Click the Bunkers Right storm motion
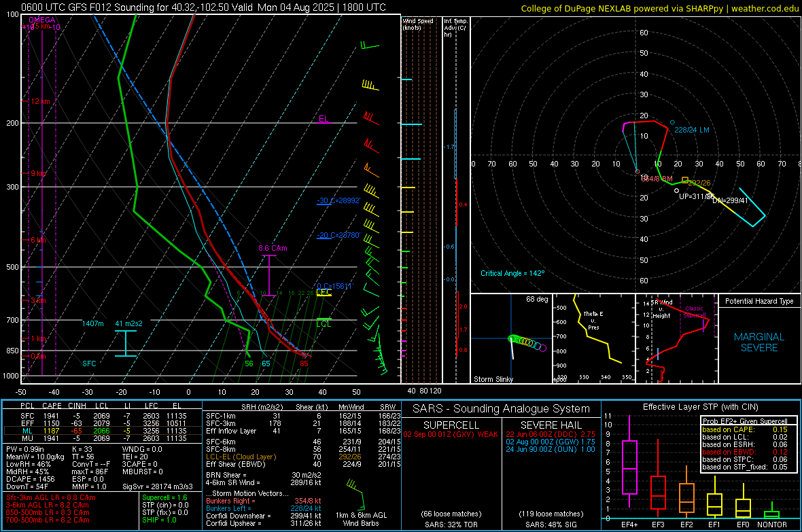Viewport: 802px width, 532px height. pos(264,501)
